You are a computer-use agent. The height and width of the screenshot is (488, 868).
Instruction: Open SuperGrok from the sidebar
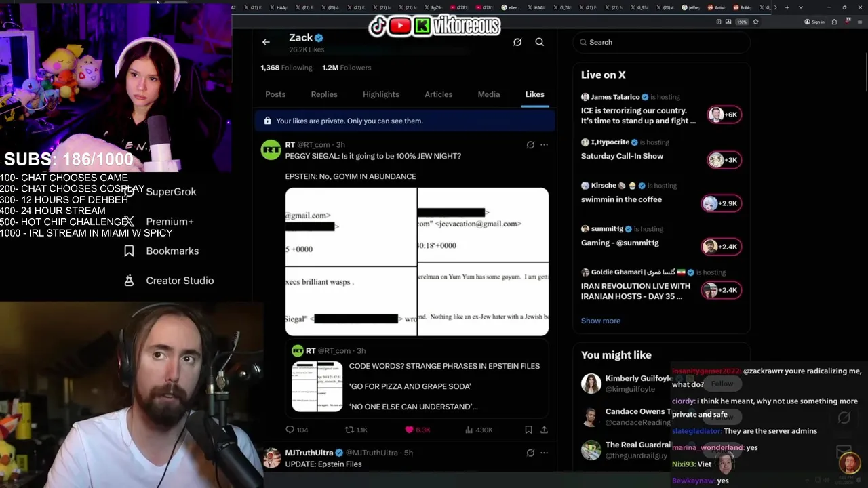171,192
